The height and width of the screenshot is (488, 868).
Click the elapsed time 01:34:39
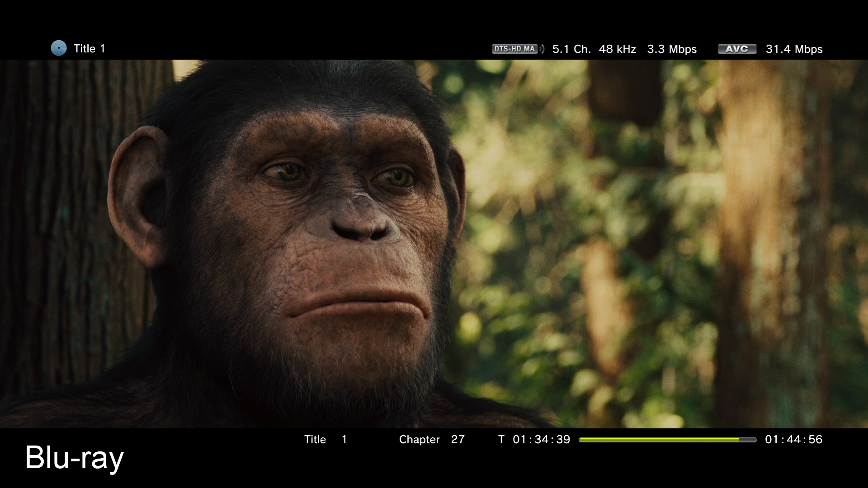542,440
